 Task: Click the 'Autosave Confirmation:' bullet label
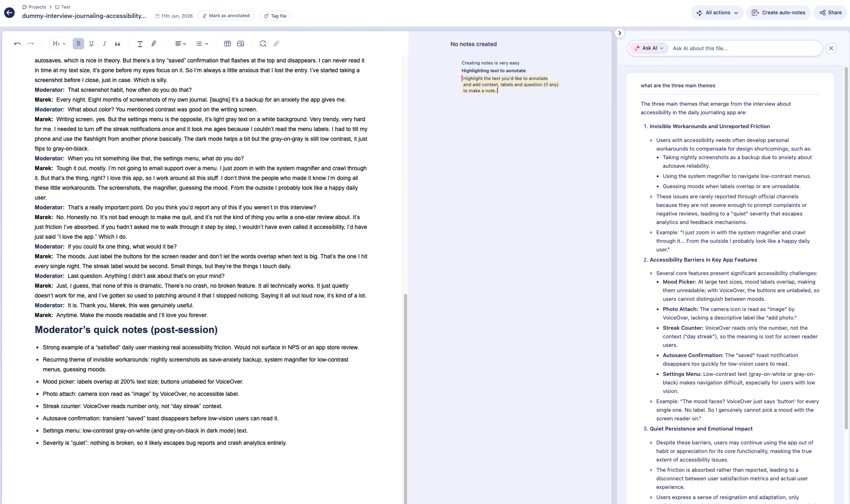point(693,355)
